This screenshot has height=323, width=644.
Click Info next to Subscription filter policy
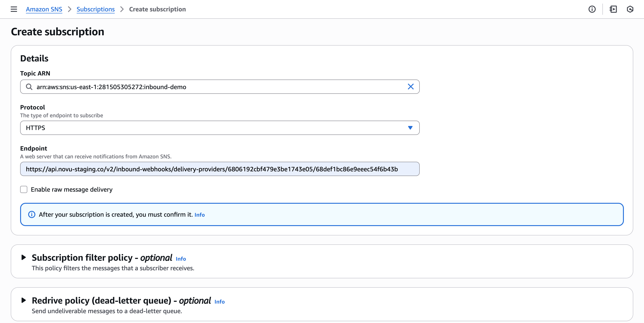(181, 259)
